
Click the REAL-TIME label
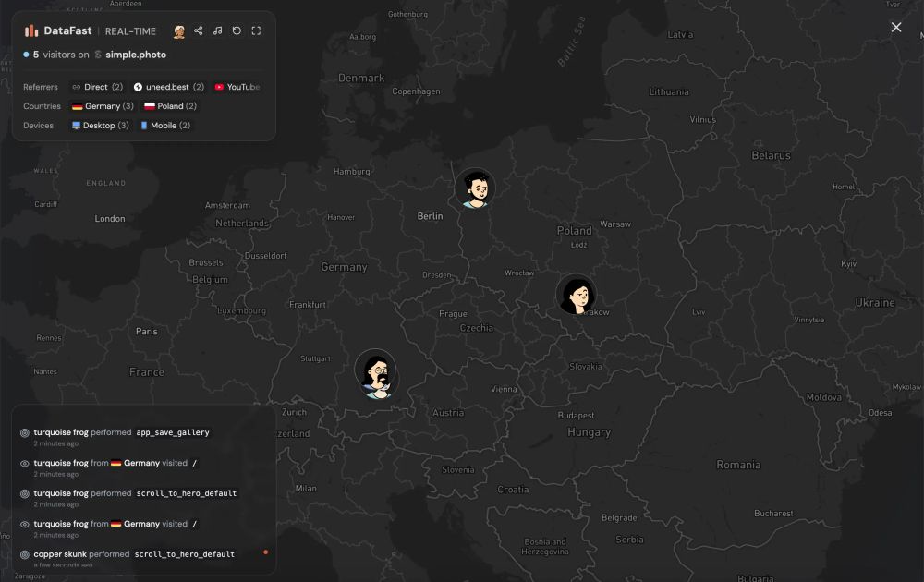click(130, 31)
